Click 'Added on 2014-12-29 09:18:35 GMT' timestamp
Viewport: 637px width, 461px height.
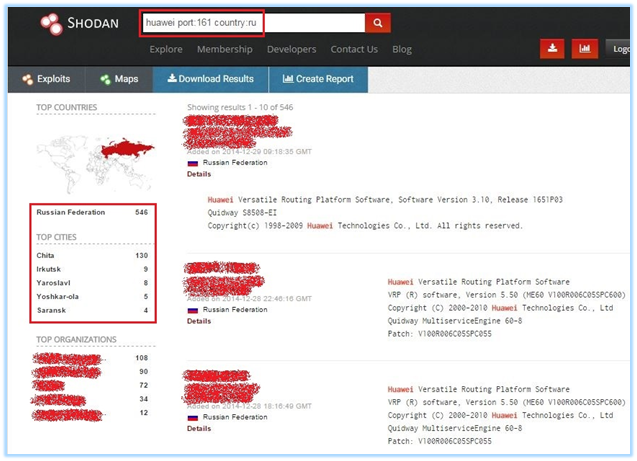click(x=249, y=152)
